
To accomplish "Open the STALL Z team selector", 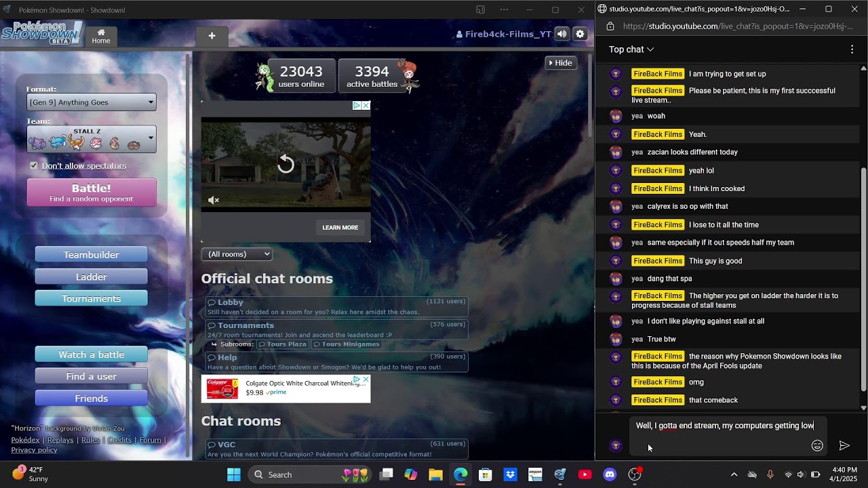I will coord(92,139).
